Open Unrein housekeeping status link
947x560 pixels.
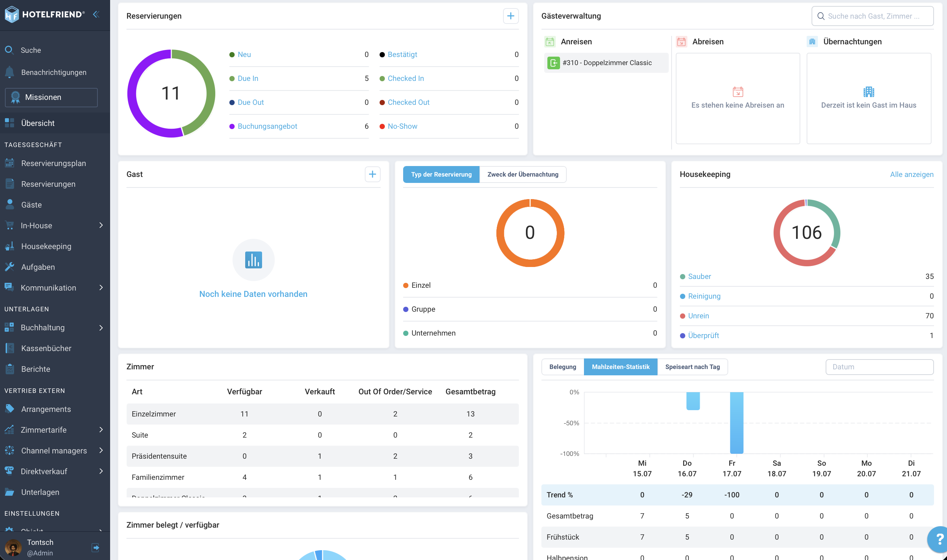[x=698, y=316]
